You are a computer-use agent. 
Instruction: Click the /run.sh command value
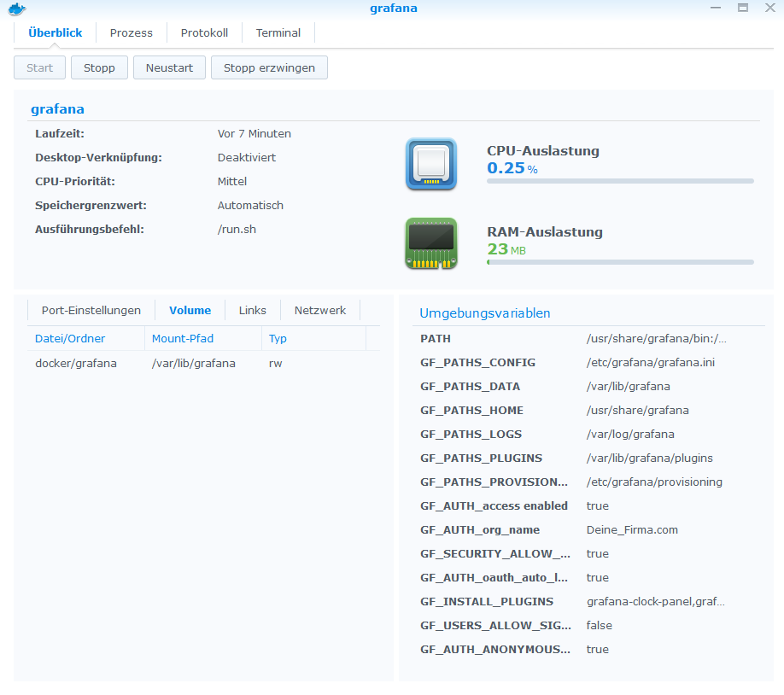[x=237, y=230]
